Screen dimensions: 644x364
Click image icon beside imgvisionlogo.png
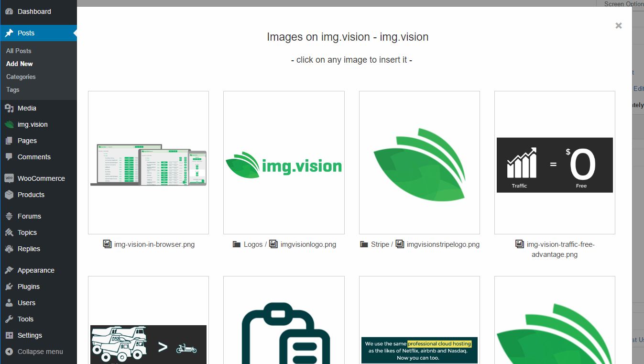click(273, 244)
